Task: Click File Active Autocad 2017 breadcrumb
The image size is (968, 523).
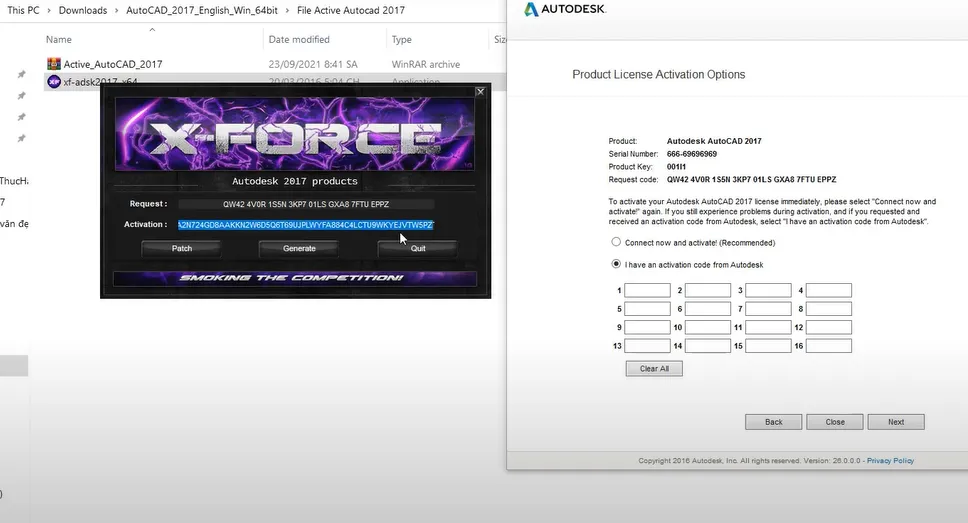Action: click(x=351, y=10)
